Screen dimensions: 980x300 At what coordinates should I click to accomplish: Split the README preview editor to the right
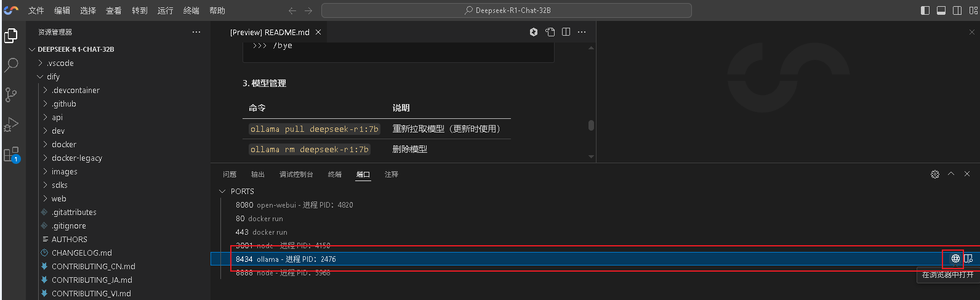566,32
